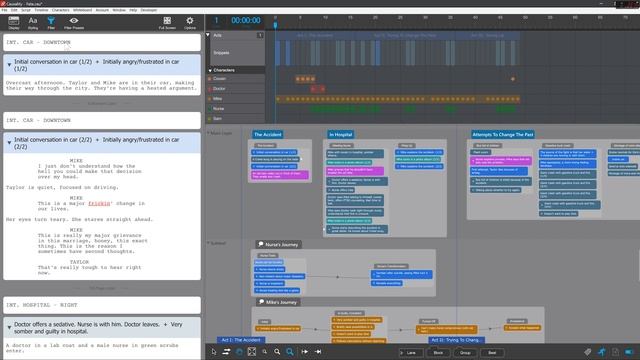The height and width of the screenshot is (360, 640).
Task: Select the arrow pointer tool in bottom toolbar
Action: coord(214,352)
